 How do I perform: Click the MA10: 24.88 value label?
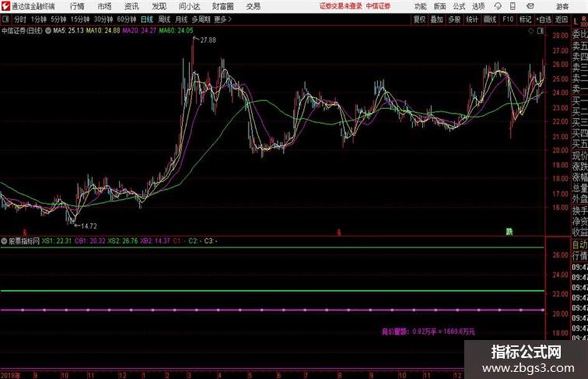103,30
